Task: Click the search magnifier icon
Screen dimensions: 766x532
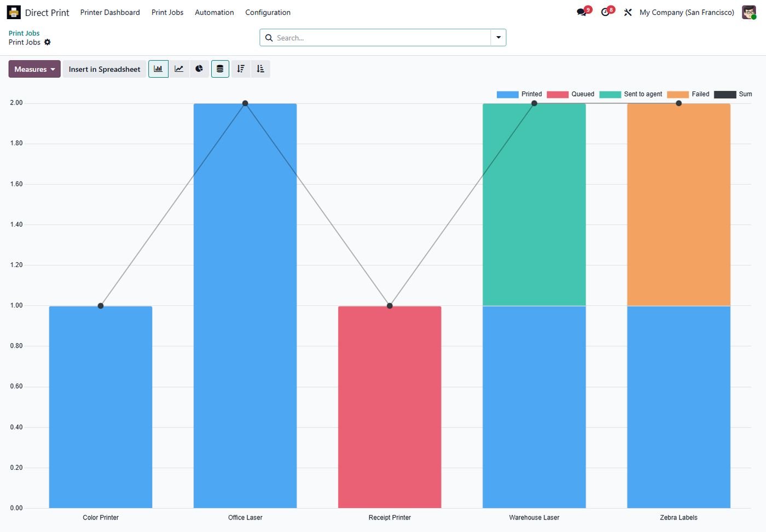Action: (x=269, y=38)
